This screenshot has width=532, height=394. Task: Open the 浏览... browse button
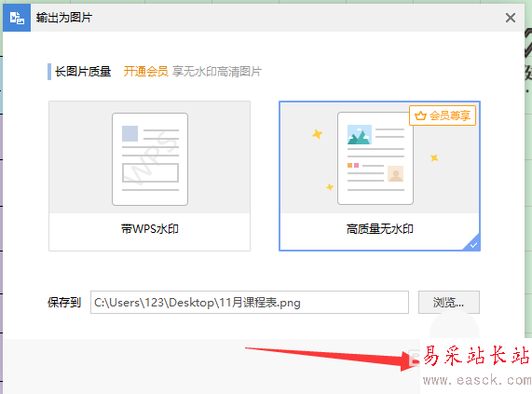click(x=448, y=302)
